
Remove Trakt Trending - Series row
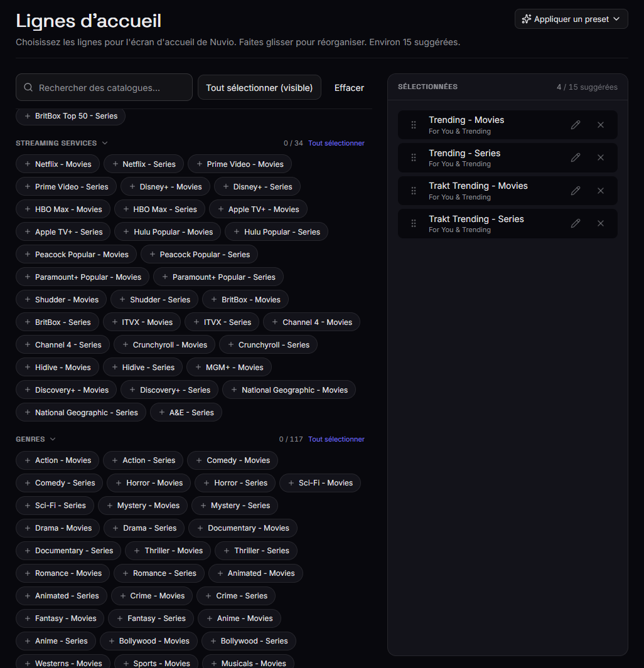601,223
